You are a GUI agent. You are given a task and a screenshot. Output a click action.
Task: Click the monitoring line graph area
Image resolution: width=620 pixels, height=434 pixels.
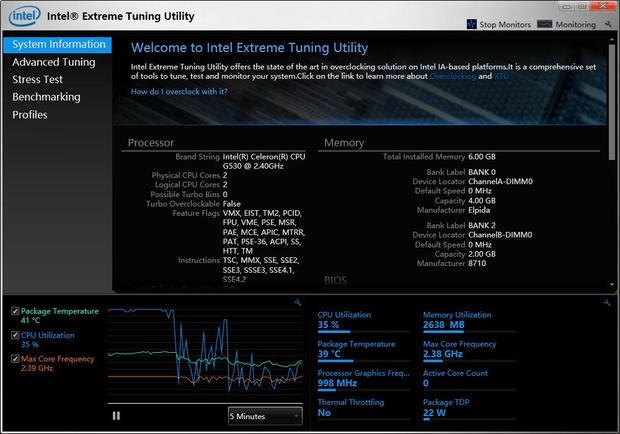point(205,354)
